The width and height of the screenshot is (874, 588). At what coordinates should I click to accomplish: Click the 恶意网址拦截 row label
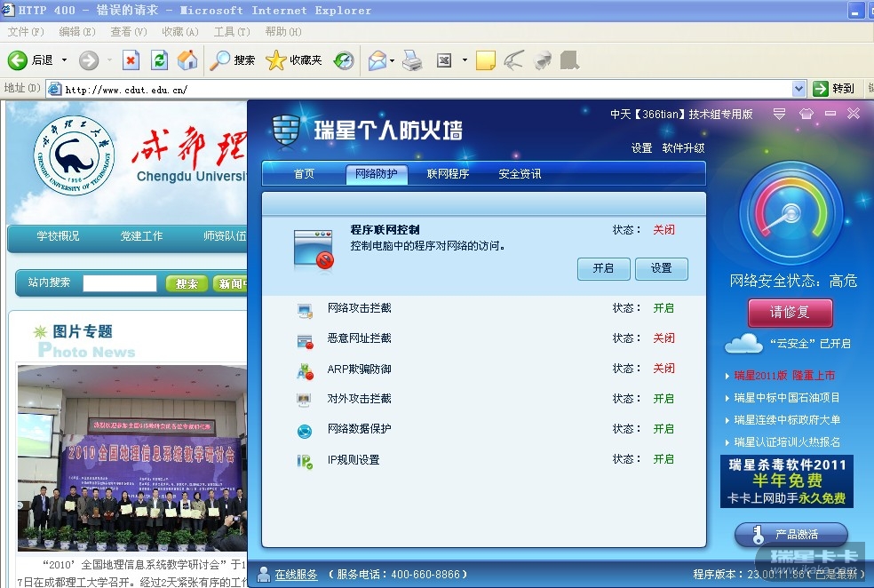[359, 338]
